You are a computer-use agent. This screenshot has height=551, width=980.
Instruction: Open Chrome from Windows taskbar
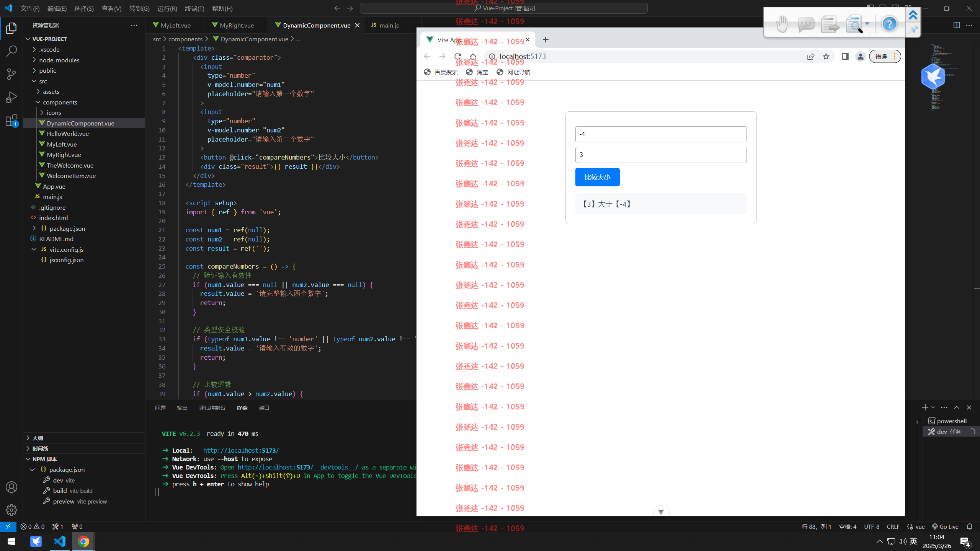(83, 541)
